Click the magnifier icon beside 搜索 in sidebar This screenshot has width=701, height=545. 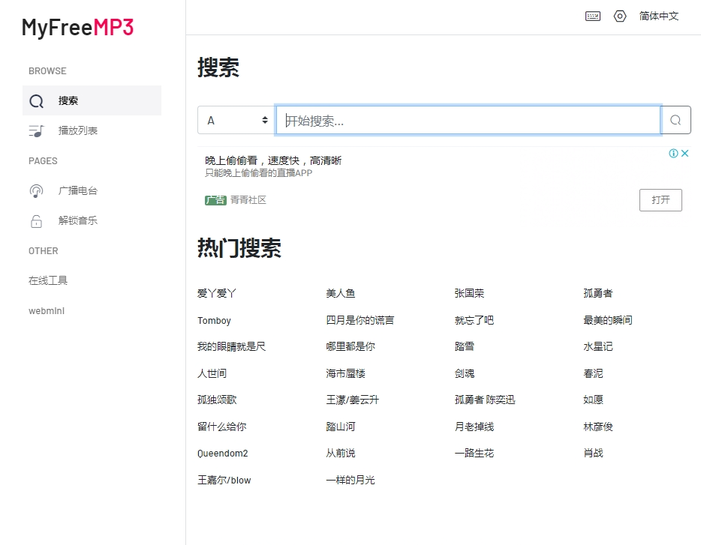37,101
